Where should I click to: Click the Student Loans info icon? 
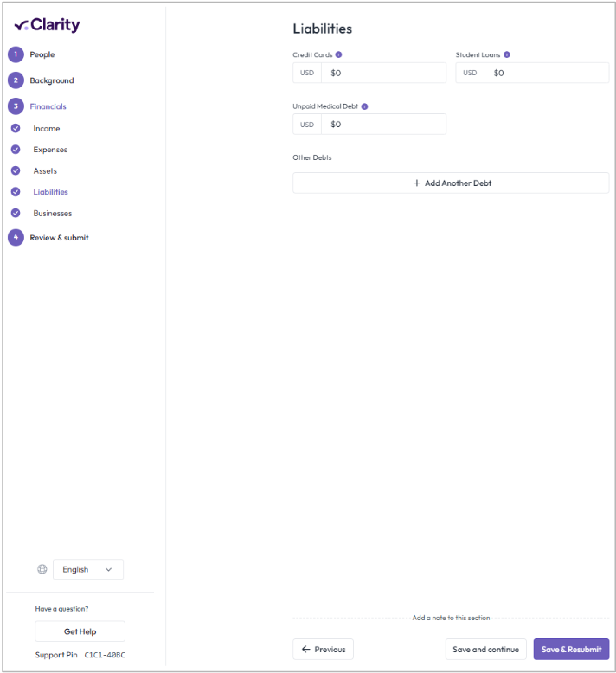click(x=507, y=54)
